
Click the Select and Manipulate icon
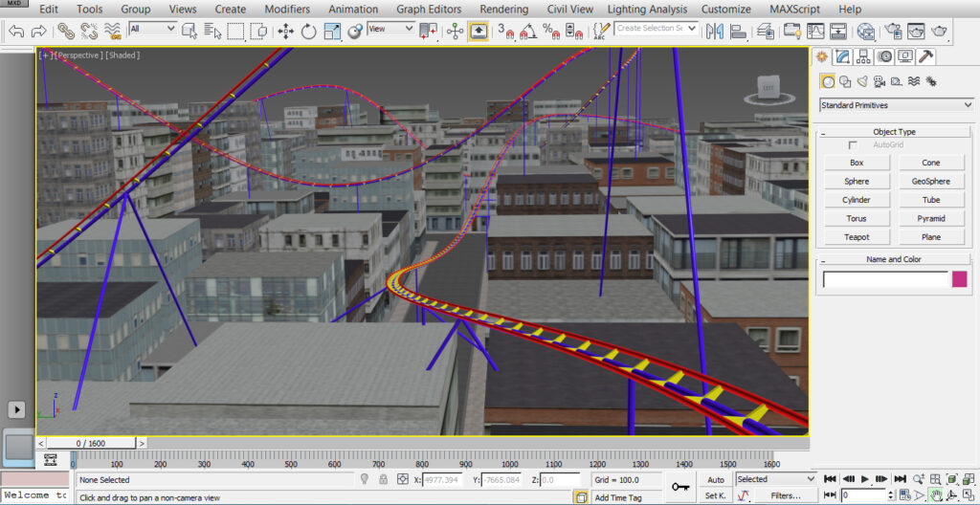coord(455,31)
